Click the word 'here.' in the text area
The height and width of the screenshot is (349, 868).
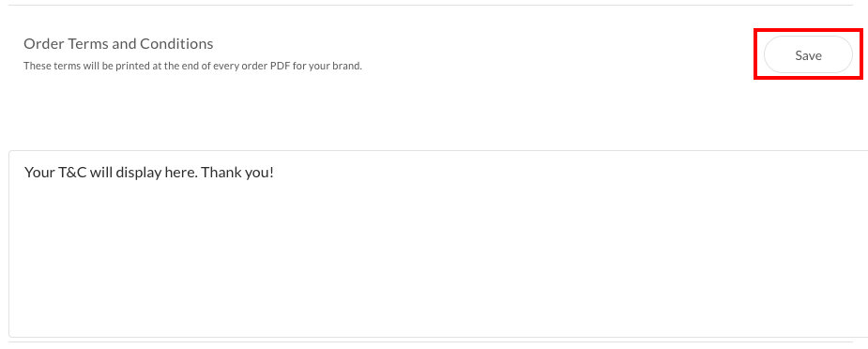click(181, 173)
